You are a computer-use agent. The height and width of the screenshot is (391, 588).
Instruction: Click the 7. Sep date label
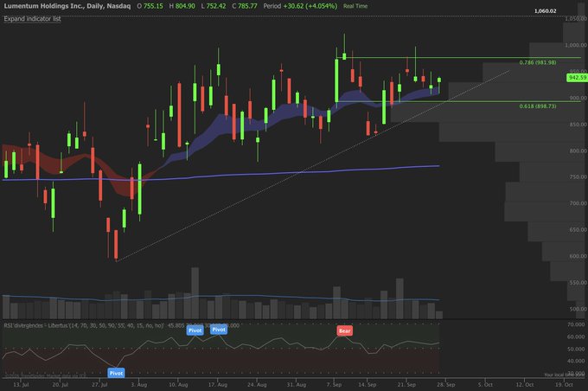click(334, 385)
